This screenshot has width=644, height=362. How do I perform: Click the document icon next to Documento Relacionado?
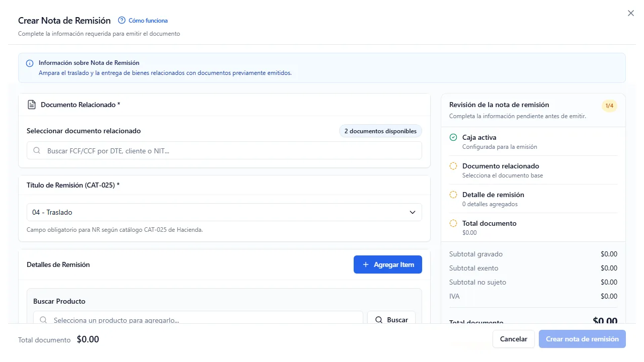32,105
